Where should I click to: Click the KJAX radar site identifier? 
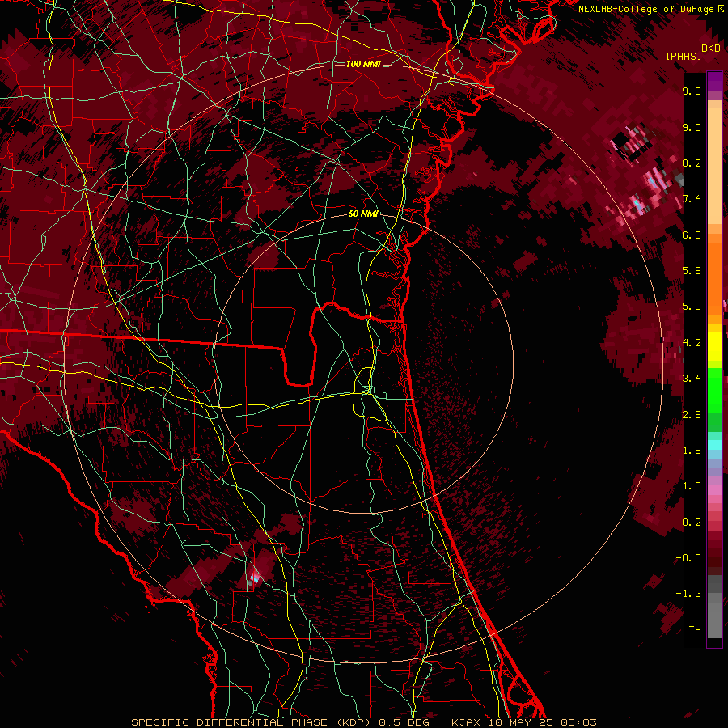click(x=465, y=722)
